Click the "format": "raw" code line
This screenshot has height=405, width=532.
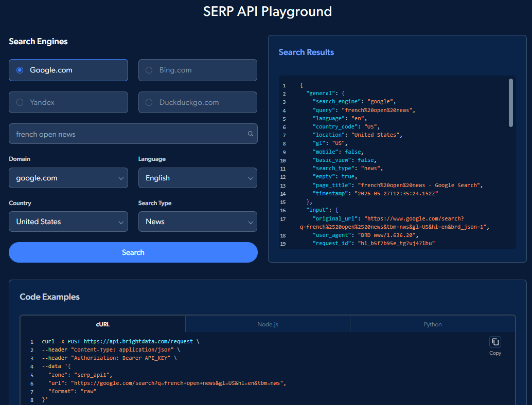click(x=72, y=391)
